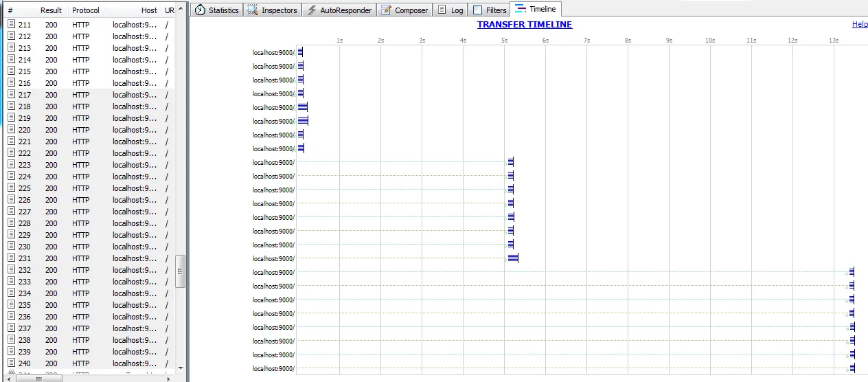Sort by the Protocol column header
This screenshot has height=382, width=868.
pyautogui.click(x=86, y=10)
